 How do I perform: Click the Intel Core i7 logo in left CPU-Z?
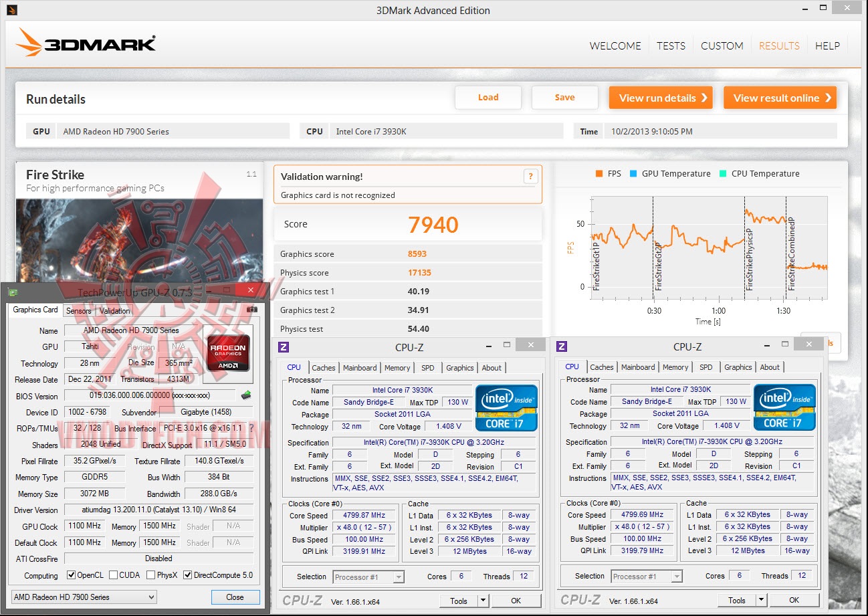[x=506, y=407]
